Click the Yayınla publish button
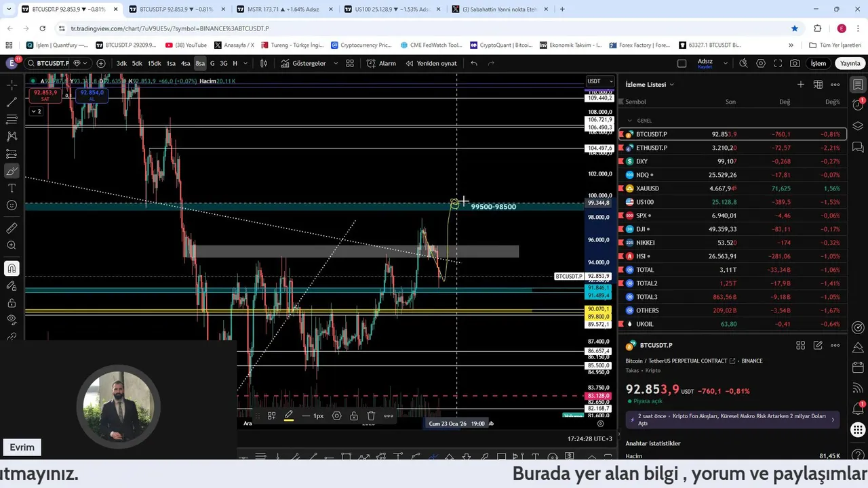Screen dimensions: 868x488 (850, 63)
